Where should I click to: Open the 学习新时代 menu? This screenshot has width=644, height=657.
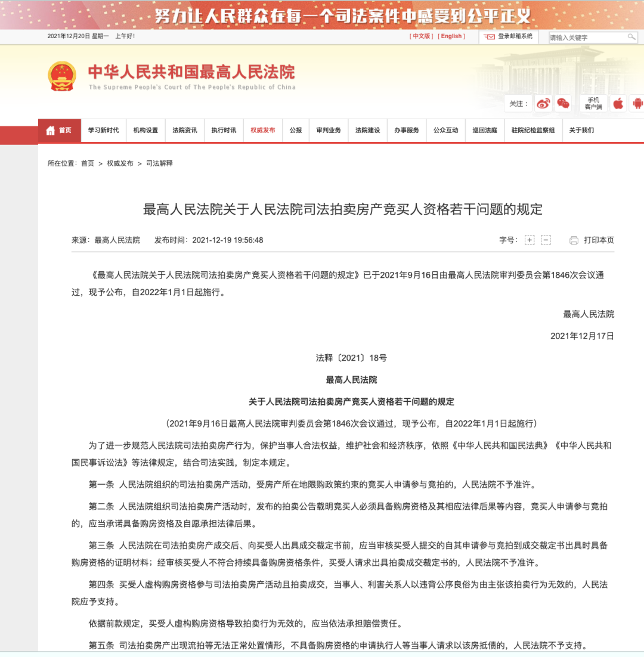point(104,131)
